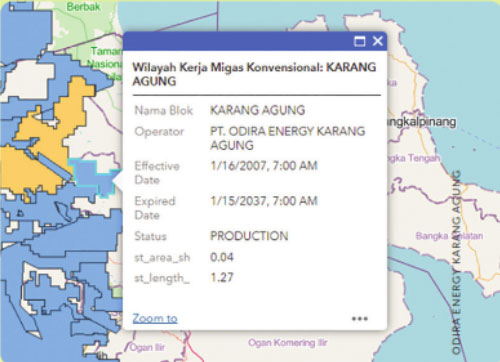Click the st_area_sh value "0.04"

[222, 257]
